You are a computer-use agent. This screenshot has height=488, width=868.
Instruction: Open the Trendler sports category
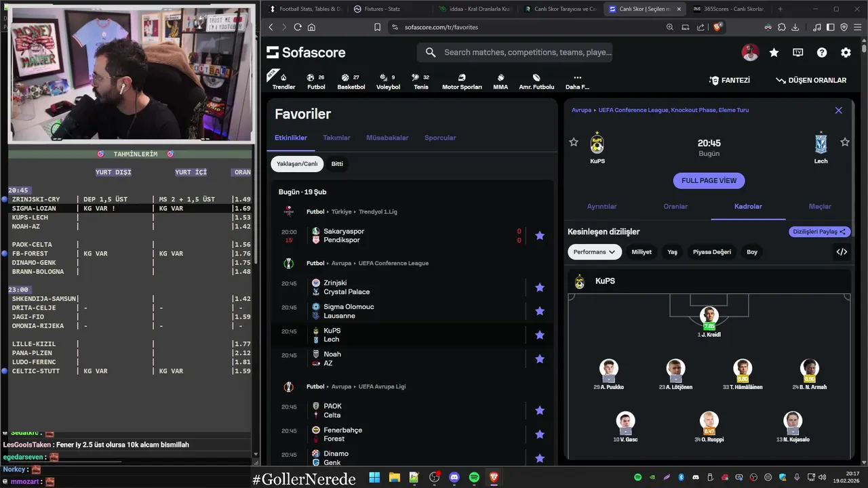click(x=283, y=81)
